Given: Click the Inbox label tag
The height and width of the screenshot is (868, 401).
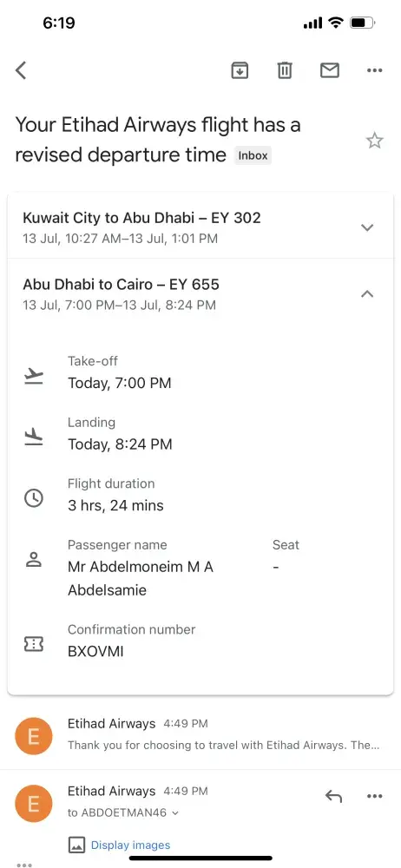Looking at the screenshot, I should (253, 155).
